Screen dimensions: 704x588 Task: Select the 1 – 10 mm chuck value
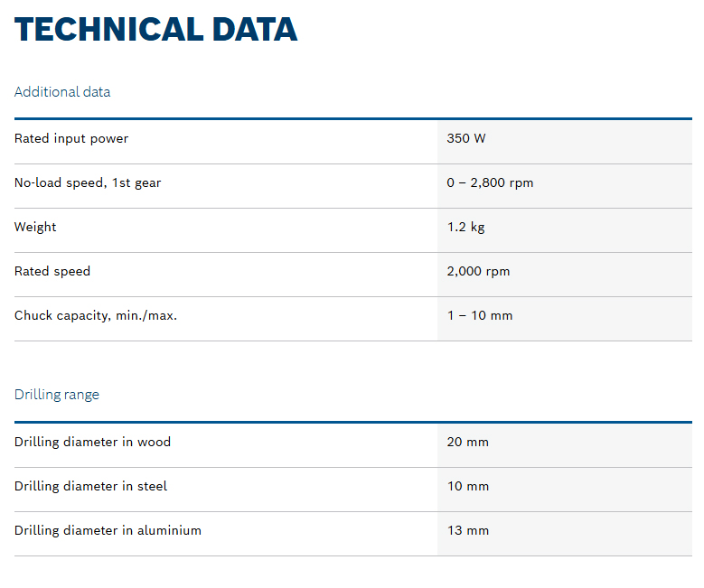tap(479, 316)
